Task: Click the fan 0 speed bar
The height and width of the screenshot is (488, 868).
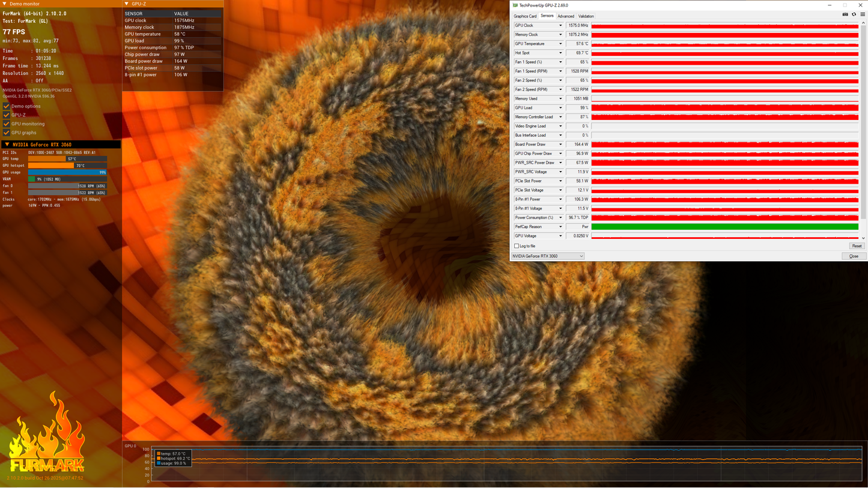Action: point(67,186)
